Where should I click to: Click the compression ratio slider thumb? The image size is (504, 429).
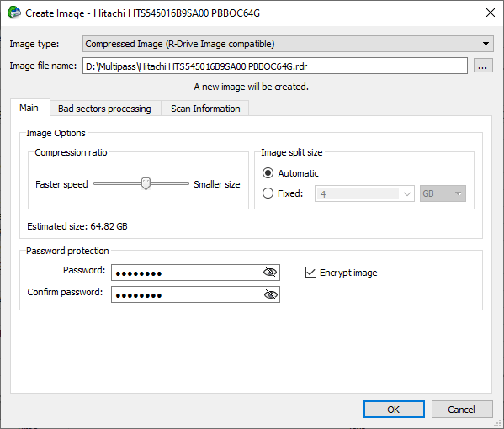point(146,184)
